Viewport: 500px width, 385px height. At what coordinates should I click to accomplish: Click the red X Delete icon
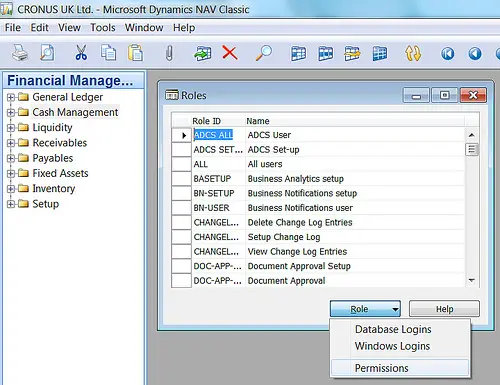click(230, 53)
